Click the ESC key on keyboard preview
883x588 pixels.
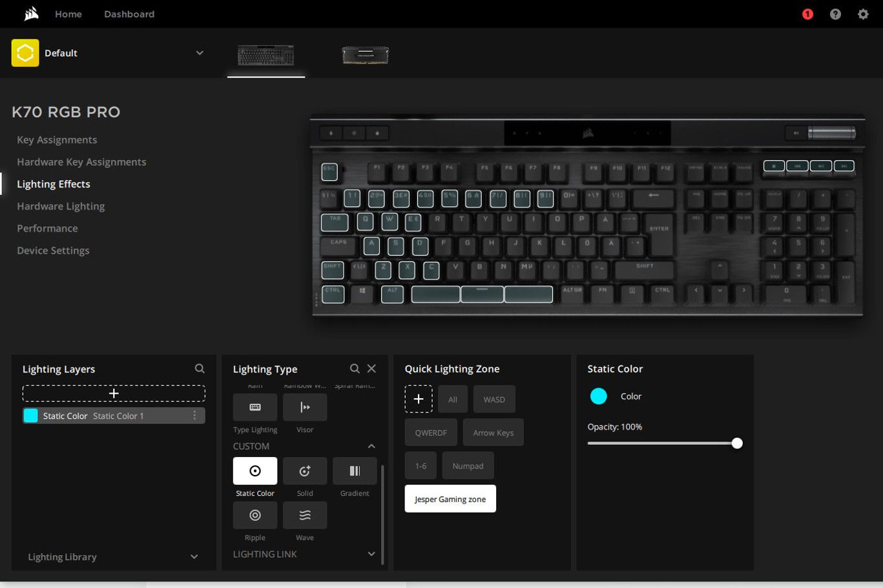329,171
